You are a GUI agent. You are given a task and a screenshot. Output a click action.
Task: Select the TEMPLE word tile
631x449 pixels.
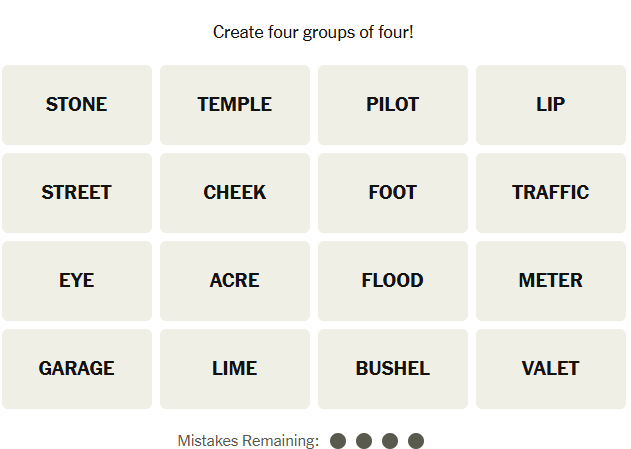[235, 105]
